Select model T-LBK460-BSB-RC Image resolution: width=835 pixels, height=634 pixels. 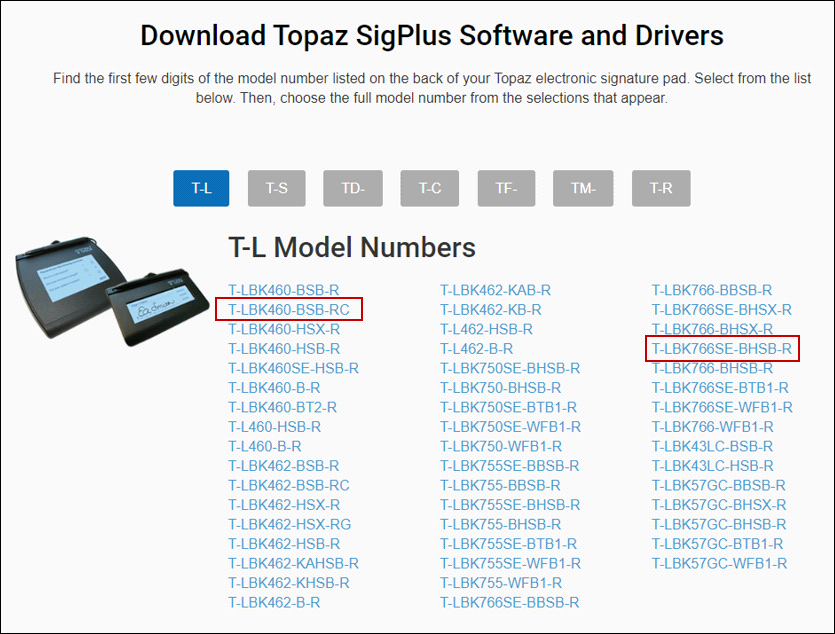pos(289,310)
